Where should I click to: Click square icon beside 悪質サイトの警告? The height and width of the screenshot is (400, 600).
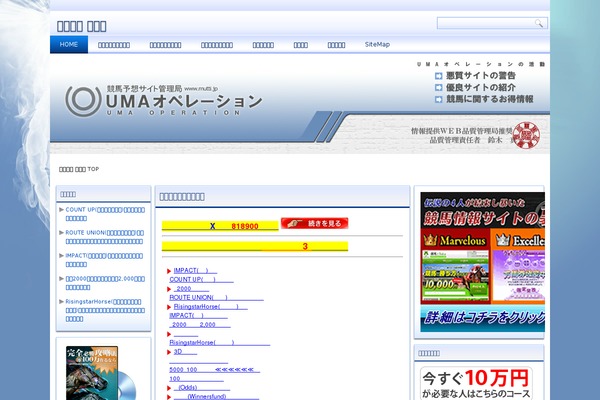pos(439,76)
